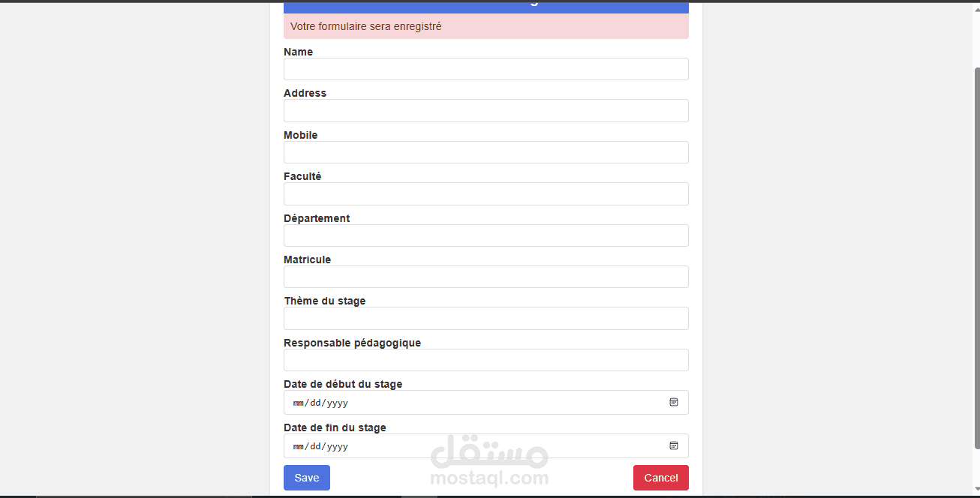The width and height of the screenshot is (980, 498).
Task: Select the Faculté text field
Action: pyautogui.click(x=486, y=193)
